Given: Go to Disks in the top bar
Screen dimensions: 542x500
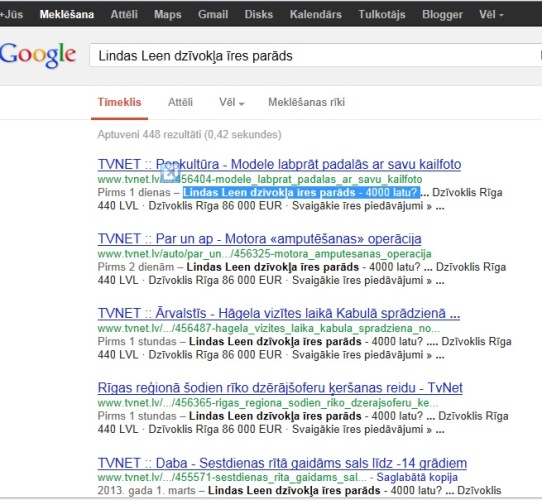Looking at the screenshot, I should [x=259, y=15].
